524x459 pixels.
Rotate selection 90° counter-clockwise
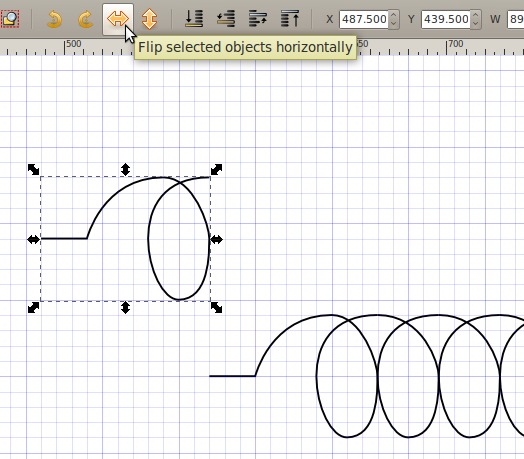pyautogui.click(x=54, y=19)
